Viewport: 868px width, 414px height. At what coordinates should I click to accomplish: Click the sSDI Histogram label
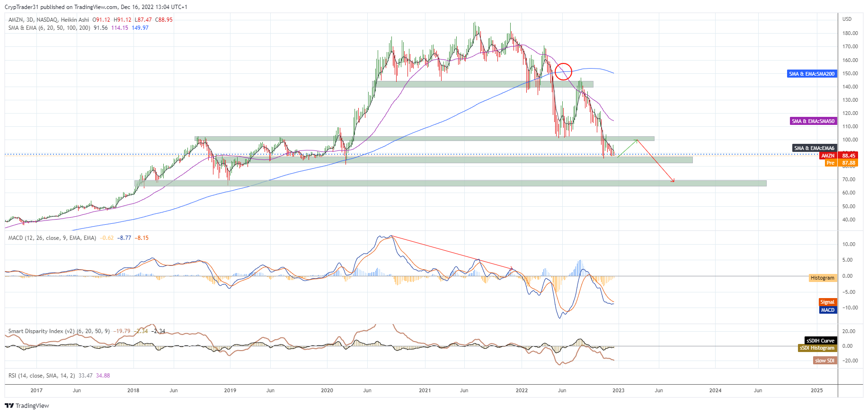[817, 348]
